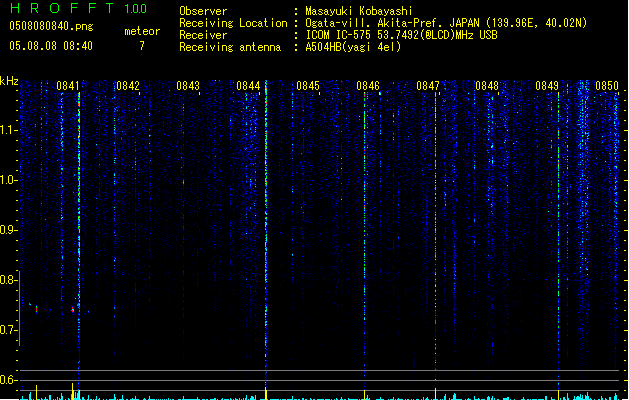Click the 1.1 frequency axis label
The width and height of the screenshot is (629, 400).
[8, 130]
